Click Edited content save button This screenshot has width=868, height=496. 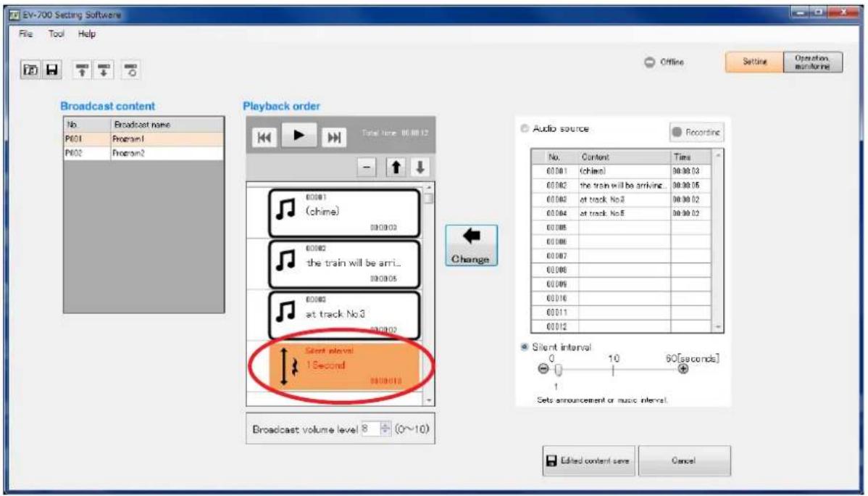click(x=588, y=460)
